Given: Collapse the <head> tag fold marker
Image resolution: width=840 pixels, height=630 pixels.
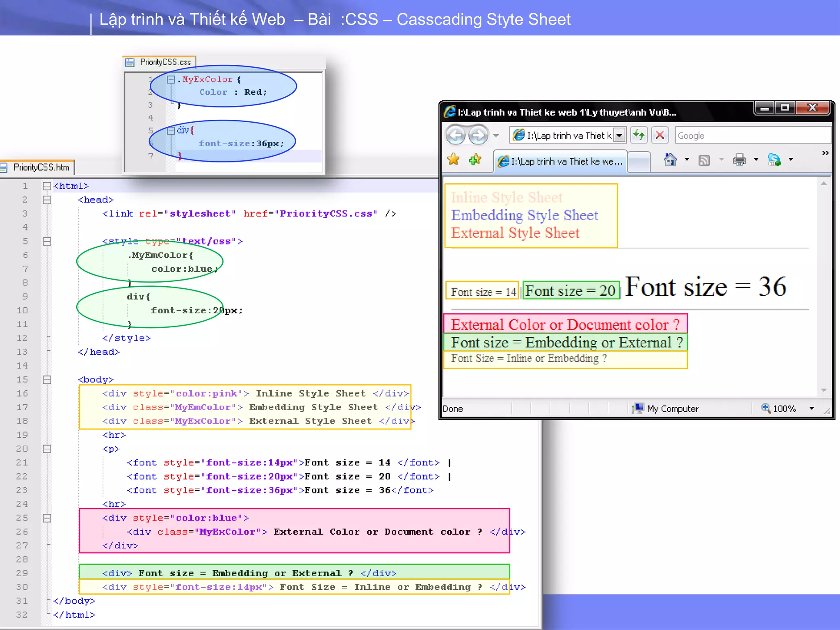Looking at the screenshot, I should coord(47,200).
